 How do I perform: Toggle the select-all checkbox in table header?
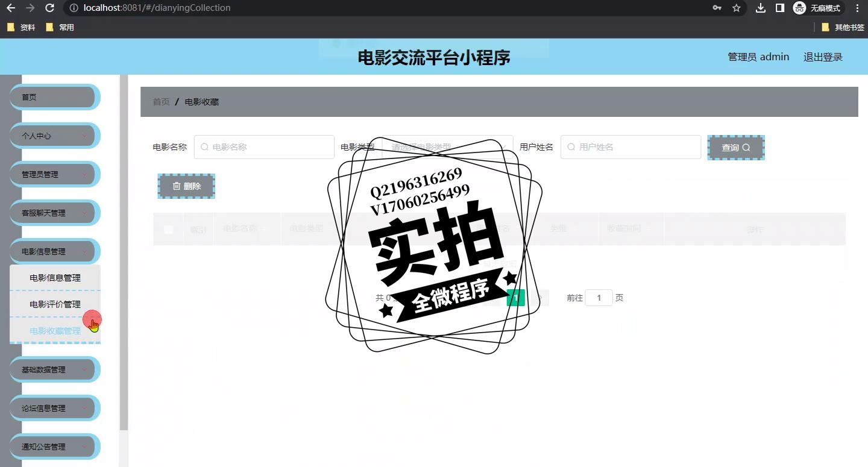point(168,229)
